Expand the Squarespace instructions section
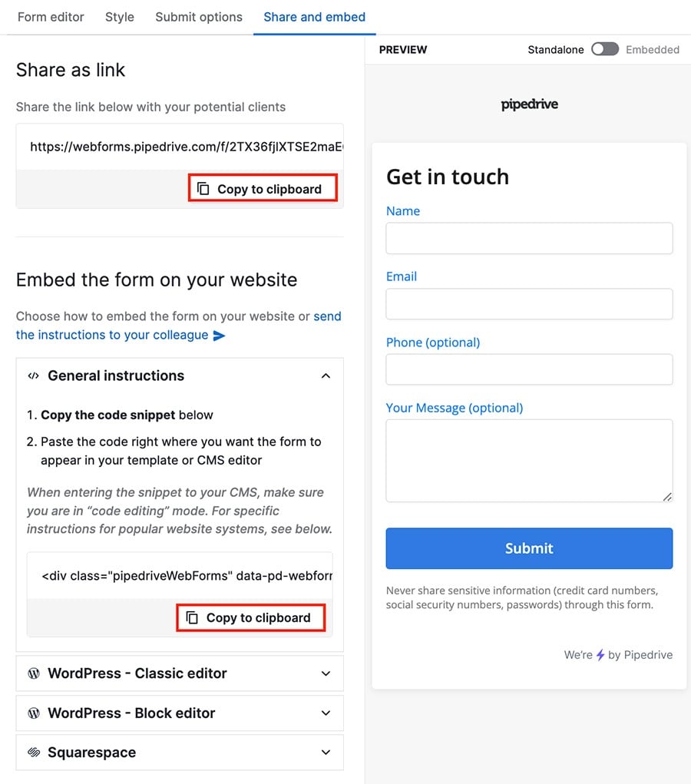 point(326,753)
